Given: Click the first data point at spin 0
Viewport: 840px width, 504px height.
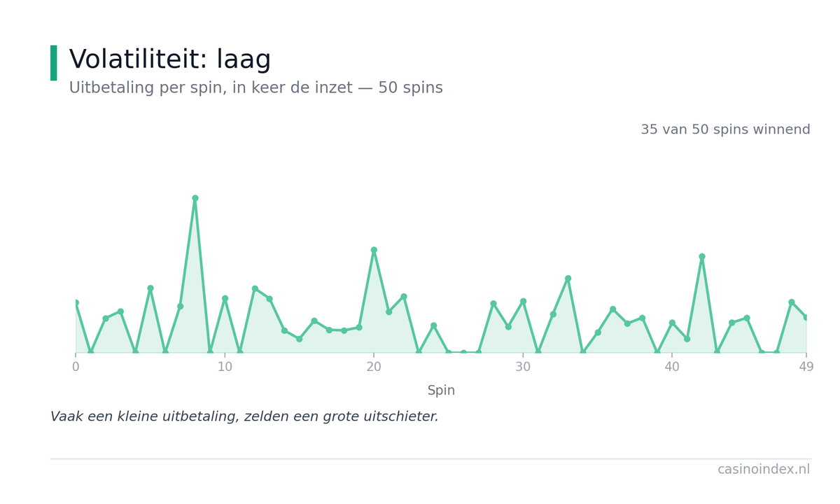Looking at the screenshot, I should tap(76, 303).
